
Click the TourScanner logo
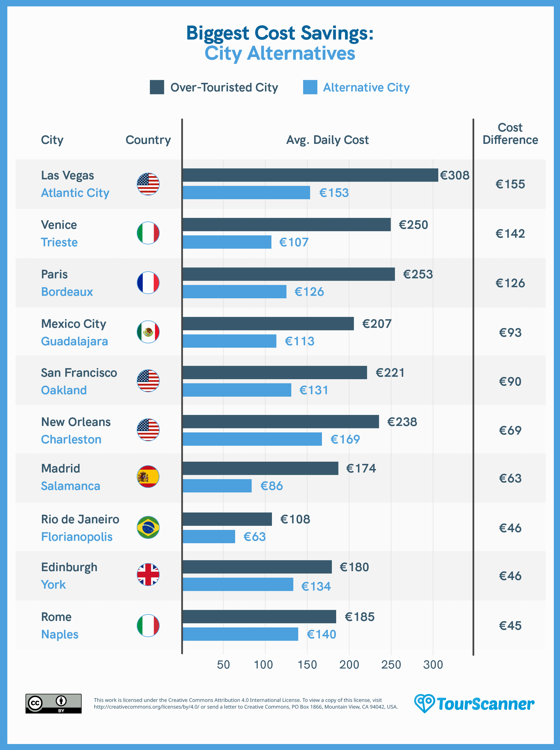(474, 703)
